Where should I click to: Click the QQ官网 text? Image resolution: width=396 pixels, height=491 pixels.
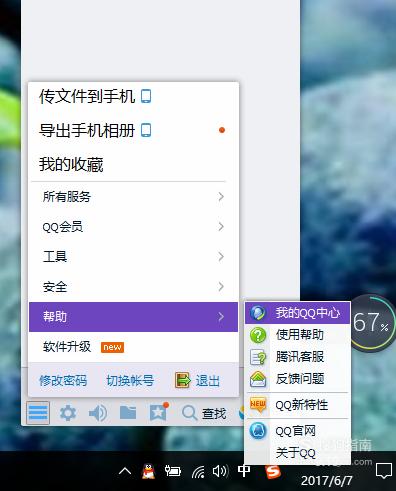point(295,431)
